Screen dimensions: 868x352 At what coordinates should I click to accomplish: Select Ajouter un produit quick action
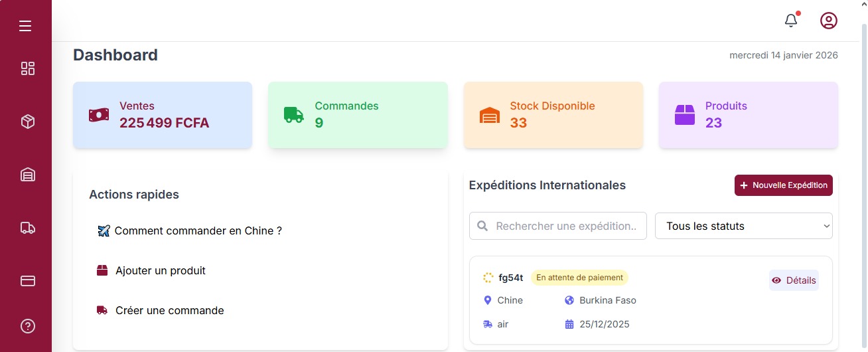tap(160, 271)
